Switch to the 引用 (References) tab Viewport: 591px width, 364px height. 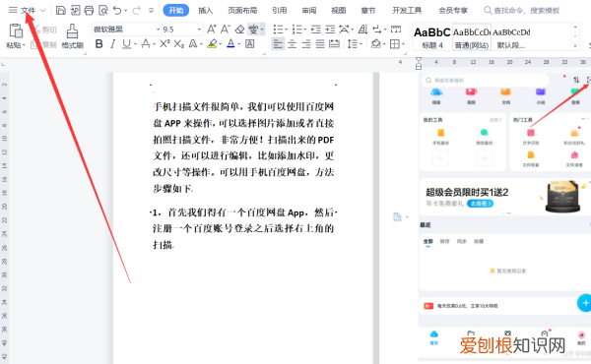(x=280, y=11)
